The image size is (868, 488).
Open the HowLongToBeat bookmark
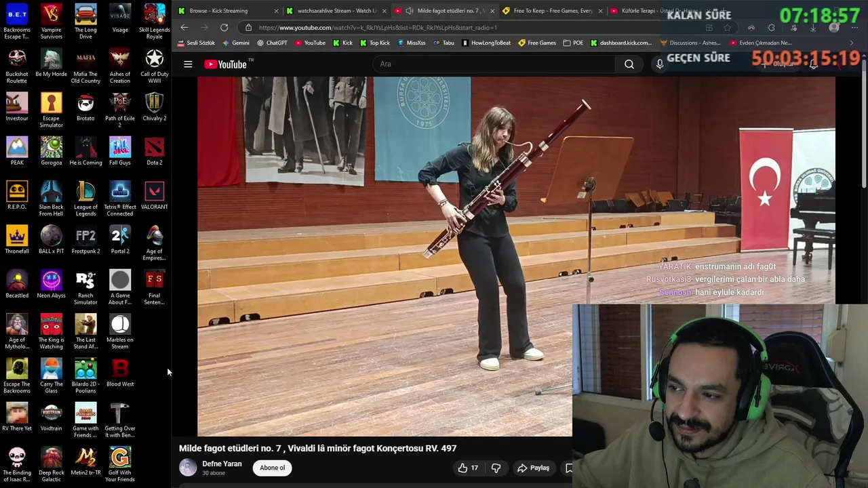click(x=486, y=43)
